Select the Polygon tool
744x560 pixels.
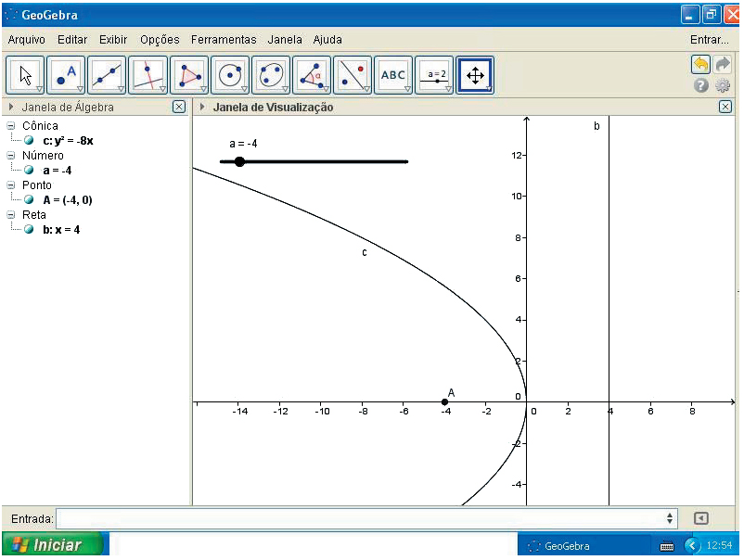pyautogui.click(x=189, y=75)
